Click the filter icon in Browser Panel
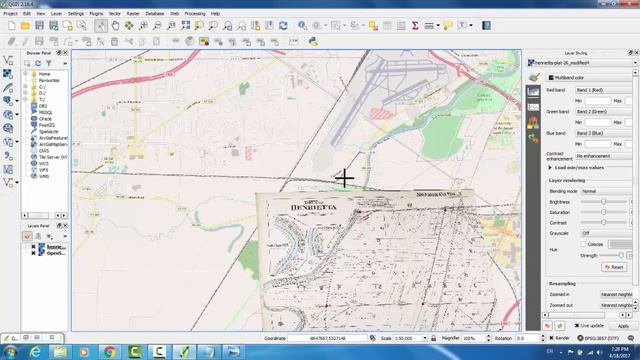The image size is (640, 360). click(49, 63)
